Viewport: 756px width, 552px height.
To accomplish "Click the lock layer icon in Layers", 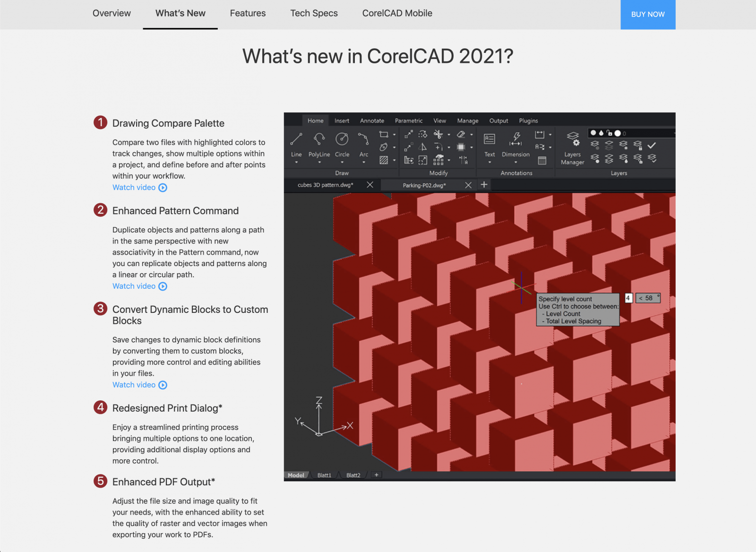I will [638, 145].
